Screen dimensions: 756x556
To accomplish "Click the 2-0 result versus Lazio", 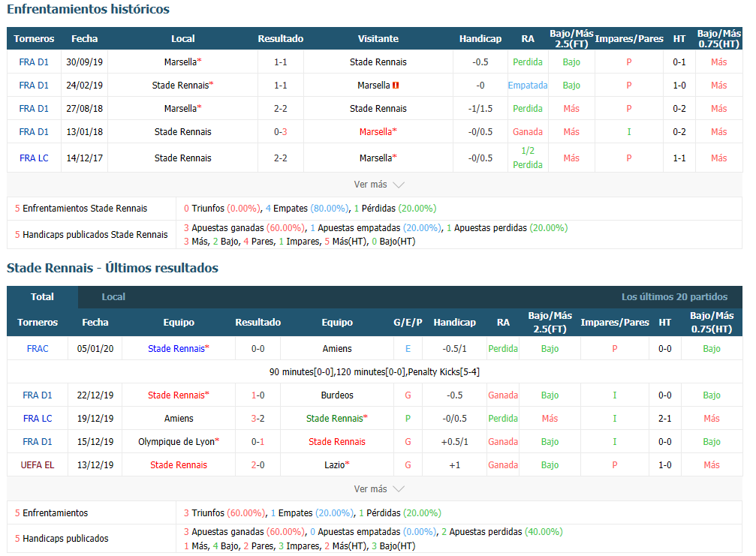I will 258,465.
